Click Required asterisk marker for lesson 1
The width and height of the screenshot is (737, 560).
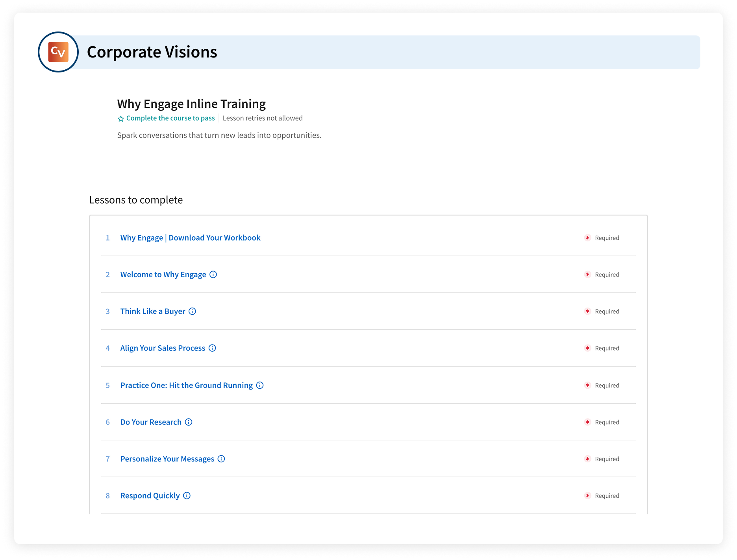(x=587, y=238)
